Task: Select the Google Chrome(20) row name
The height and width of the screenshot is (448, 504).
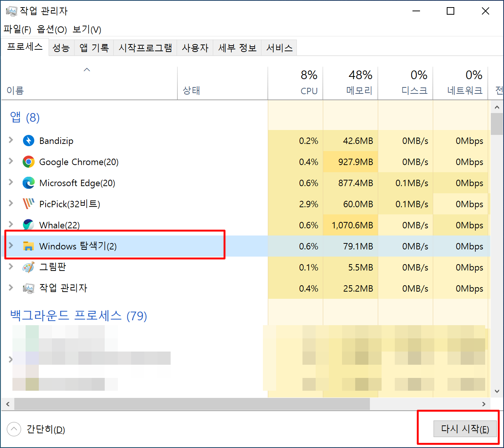Action: point(79,162)
